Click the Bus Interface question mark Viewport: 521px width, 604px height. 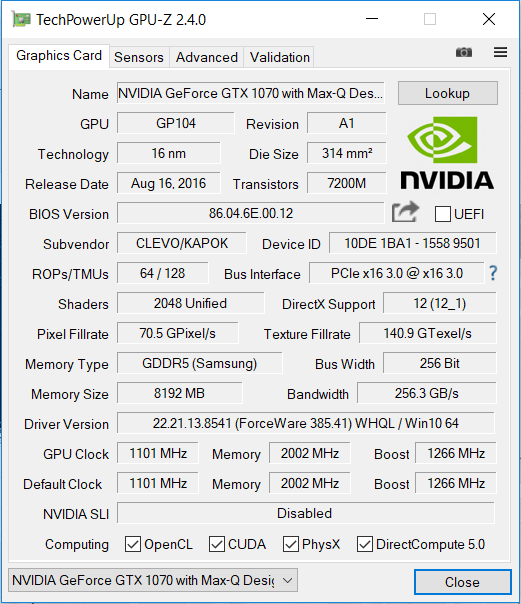pyautogui.click(x=493, y=273)
